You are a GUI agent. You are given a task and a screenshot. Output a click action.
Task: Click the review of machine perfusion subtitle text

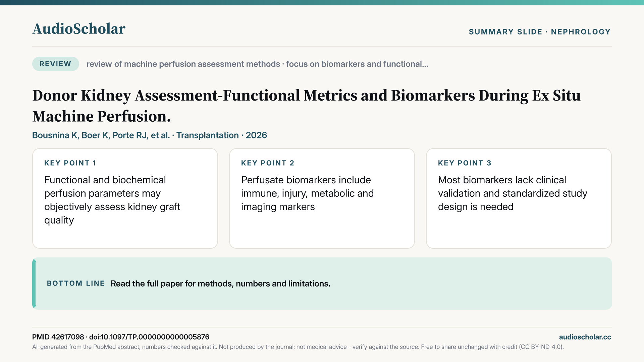pos(257,64)
